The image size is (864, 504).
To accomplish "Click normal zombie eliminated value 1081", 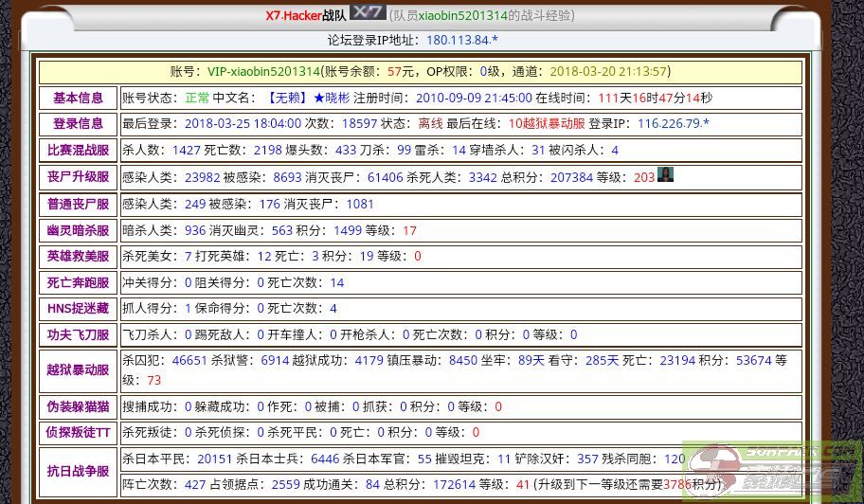I will (x=360, y=205).
